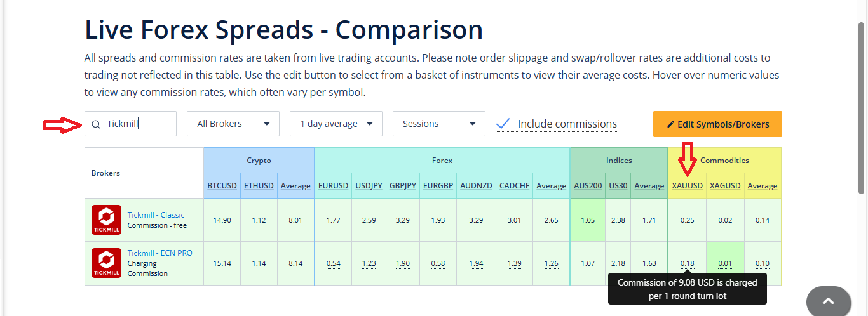Viewport: 868px width, 316px height.
Task: Click Forex average value 1.26
Action: point(551,263)
